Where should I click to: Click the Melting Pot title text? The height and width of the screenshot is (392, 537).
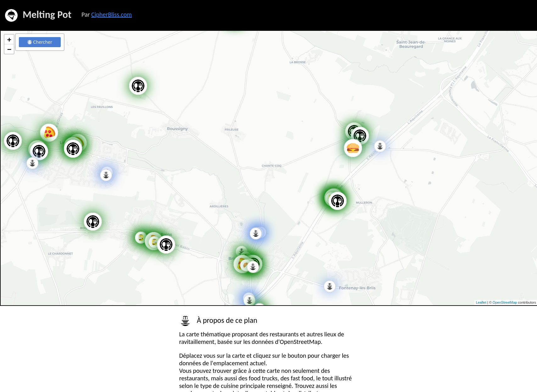47,15
